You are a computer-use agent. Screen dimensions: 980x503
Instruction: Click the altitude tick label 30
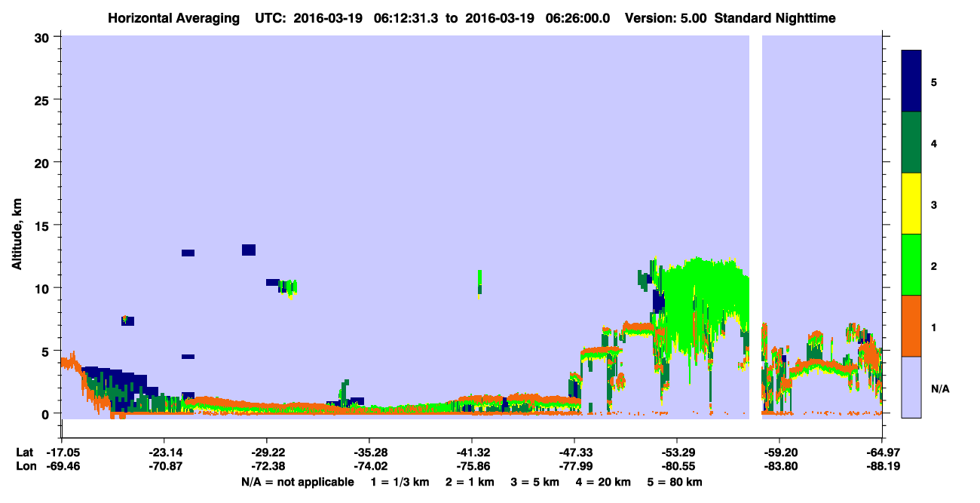[44, 37]
